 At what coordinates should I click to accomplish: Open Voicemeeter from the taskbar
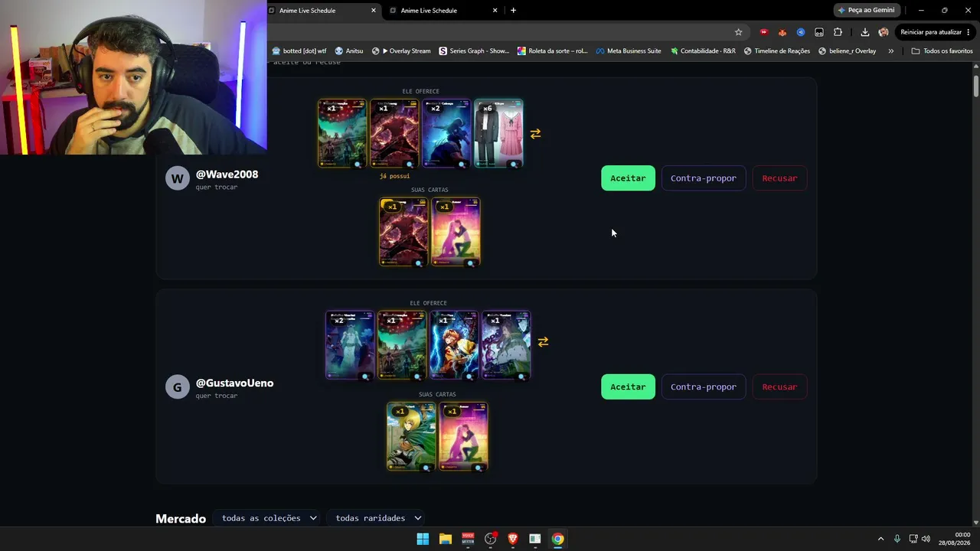(x=468, y=539)
